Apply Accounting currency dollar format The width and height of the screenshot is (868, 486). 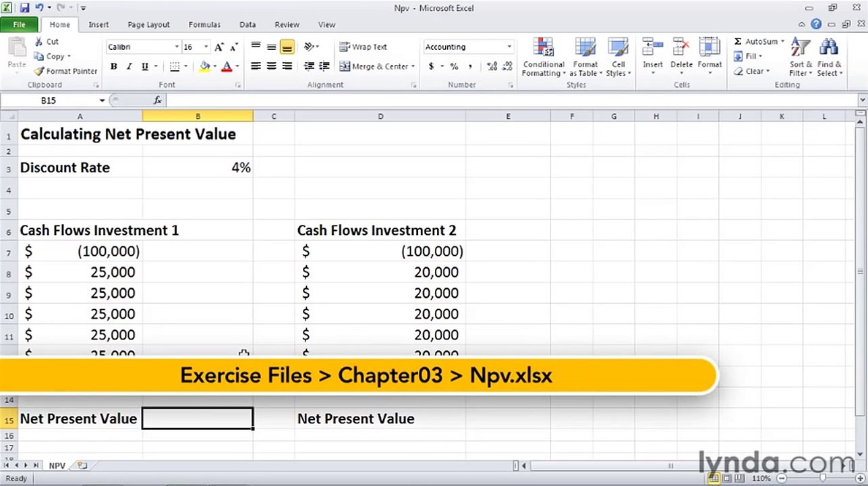coord(431,66)
